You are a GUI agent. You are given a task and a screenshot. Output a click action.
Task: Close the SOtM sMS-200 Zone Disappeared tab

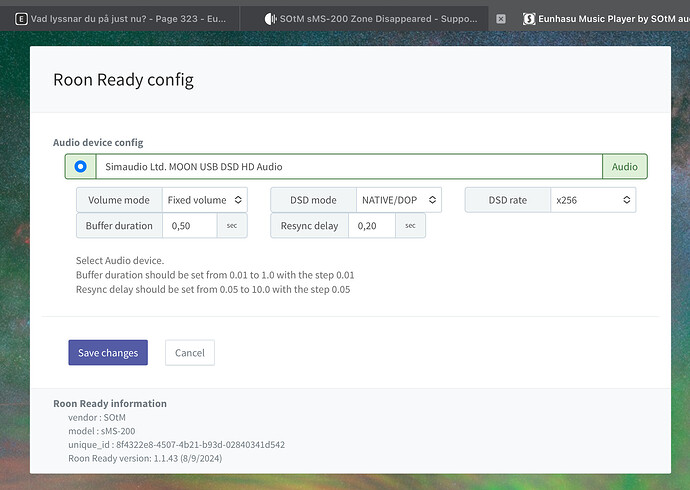(x=501, y=18)
